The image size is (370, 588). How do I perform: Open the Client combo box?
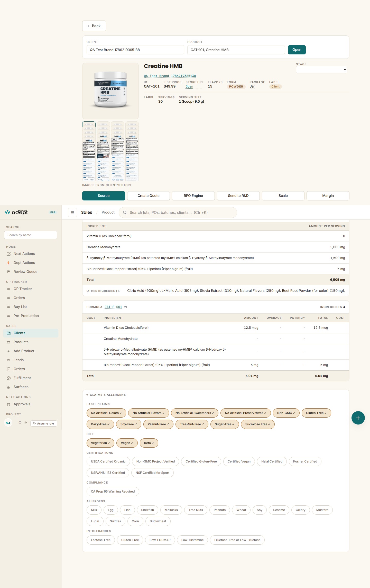(x=135, y=50)
